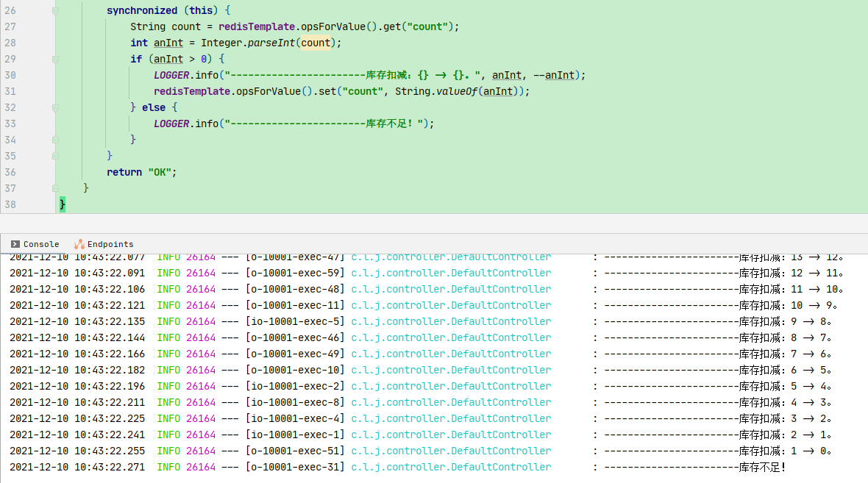Click the fold end marker at line 37
This screenshot has height=483, width=868.
[x=55, y=188]
